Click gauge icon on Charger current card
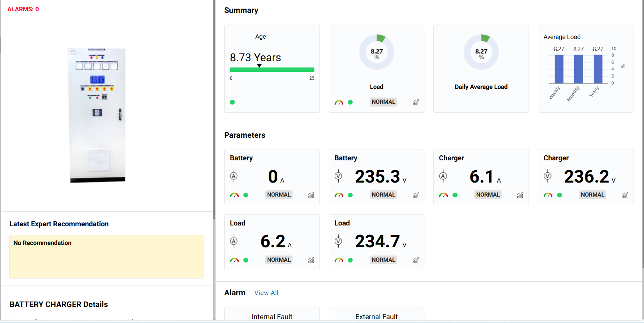This screenshot has width=644, height=323. (x=444, y=195)
